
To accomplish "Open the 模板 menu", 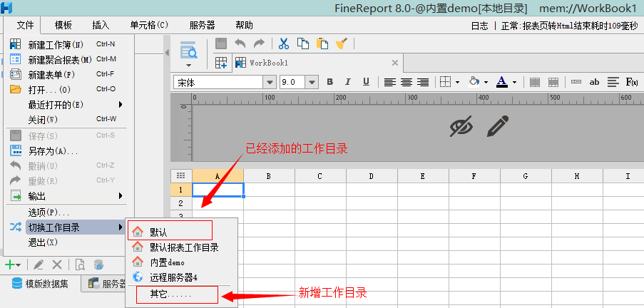I will coord(63,26).
